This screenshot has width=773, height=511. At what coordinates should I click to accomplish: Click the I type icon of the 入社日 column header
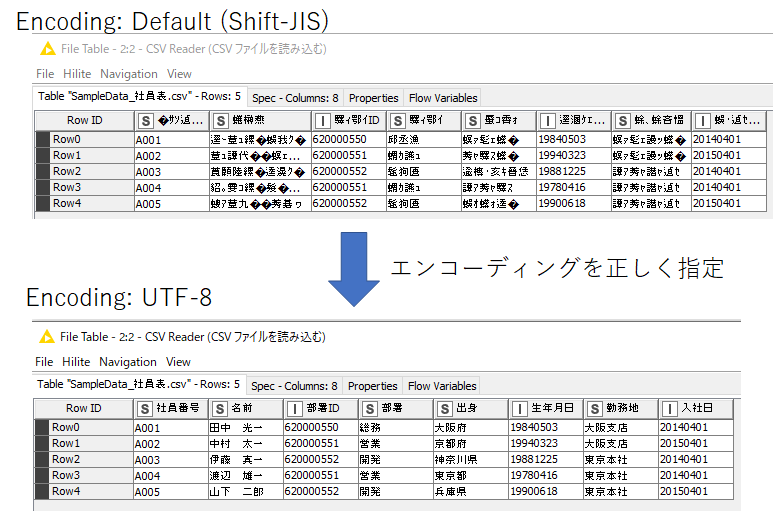tap(670, 409)
